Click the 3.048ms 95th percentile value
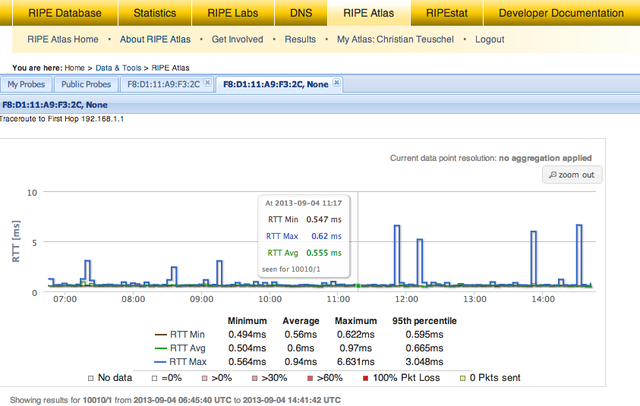 pos(424,362)
